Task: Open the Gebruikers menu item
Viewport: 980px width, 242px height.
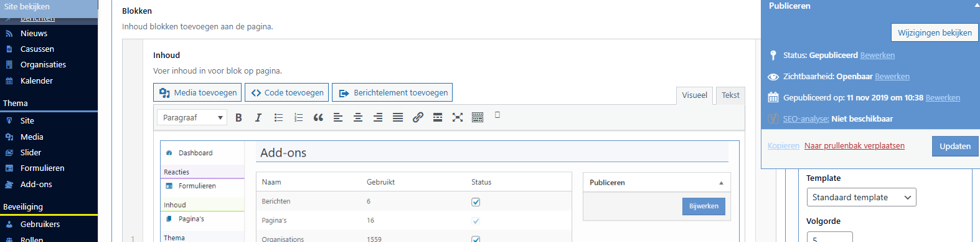Action: coord(40,225)
